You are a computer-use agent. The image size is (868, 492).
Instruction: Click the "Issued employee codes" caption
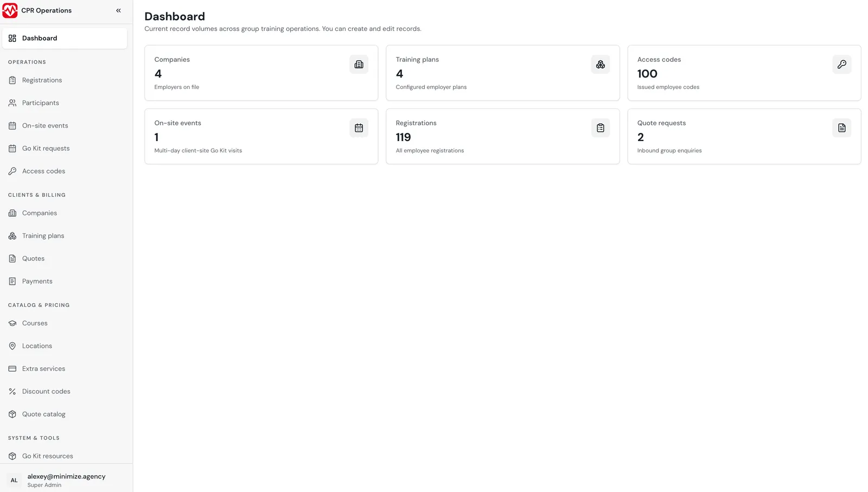point(668,87)
